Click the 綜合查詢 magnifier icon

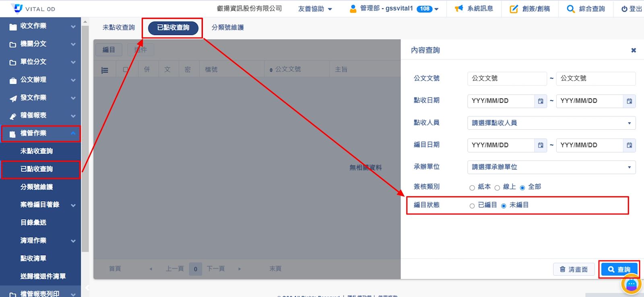571,9
